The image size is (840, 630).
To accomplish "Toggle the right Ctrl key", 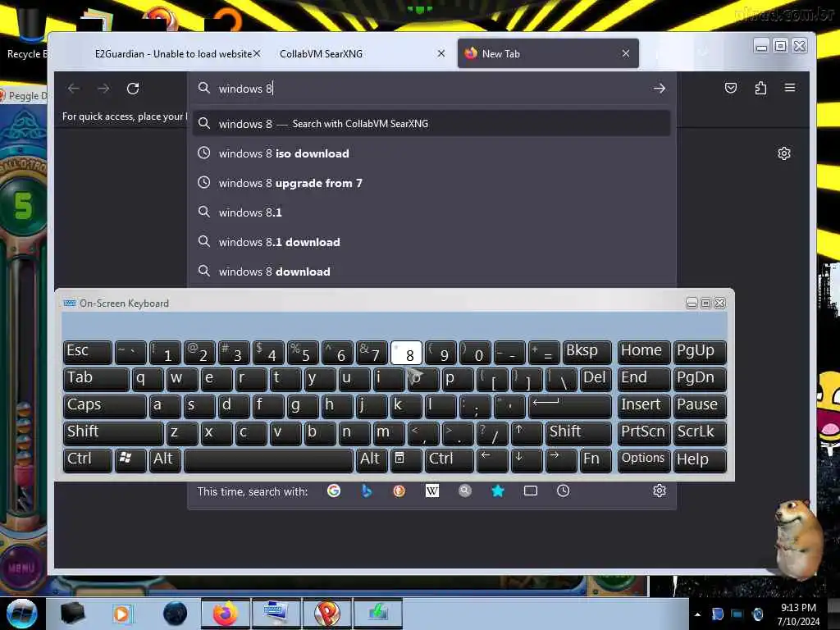I will coord(449,460).
